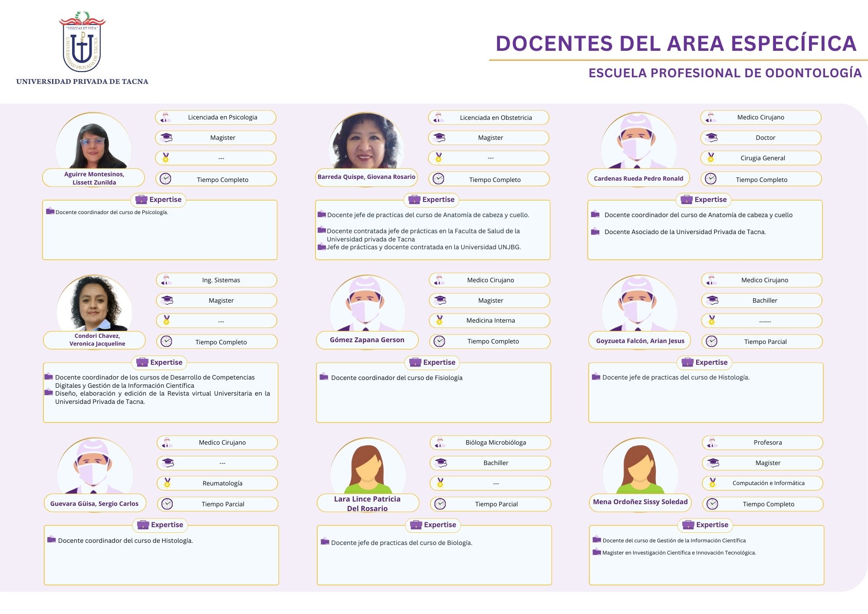Click text Jefe de prácticas en Universidad UNJBG
Viewport: 868px width, 614px height.
click(x=424, y=247)
